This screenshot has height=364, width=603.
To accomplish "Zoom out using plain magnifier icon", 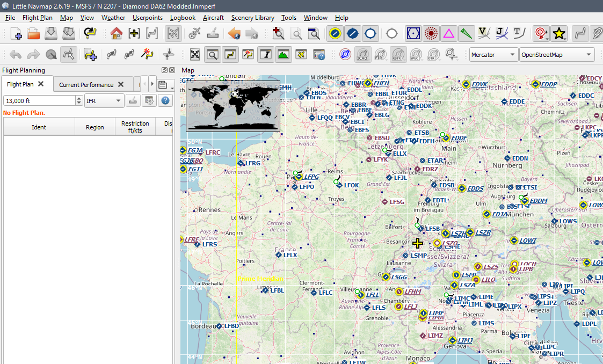I will (296, 34).
